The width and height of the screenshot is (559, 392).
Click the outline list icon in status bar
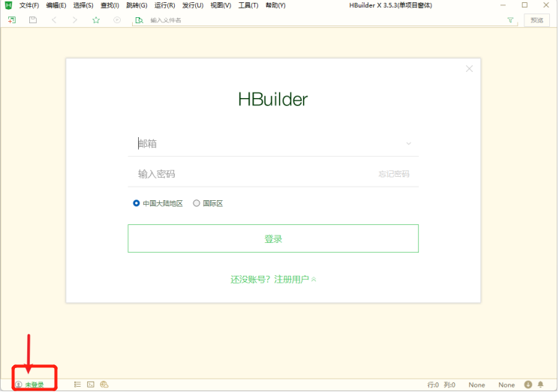[x=77, y=385]
